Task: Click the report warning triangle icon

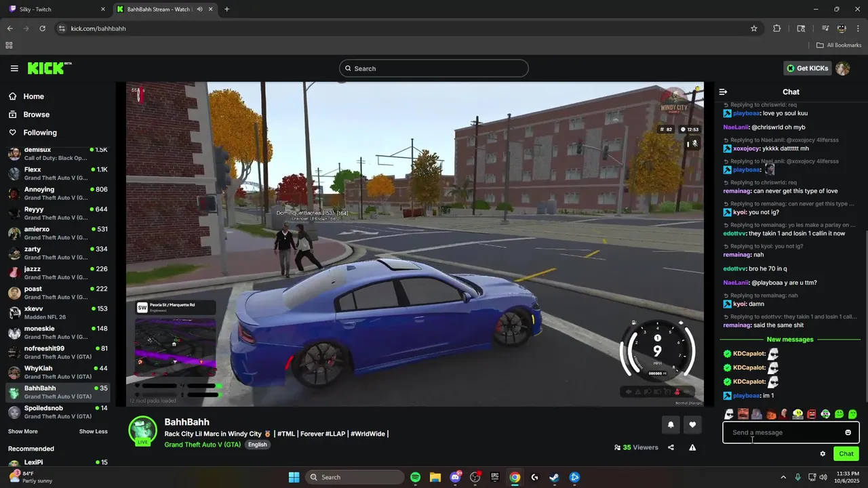Action: (x=692, y=447)
